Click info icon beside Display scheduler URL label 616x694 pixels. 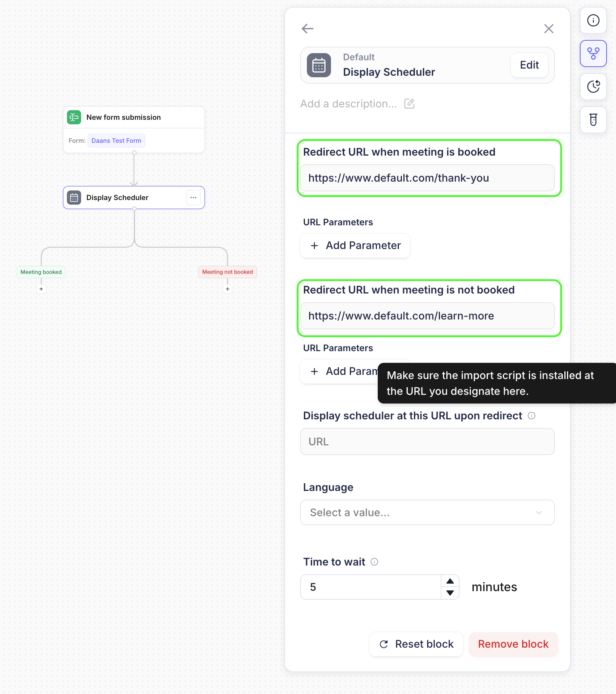532,416
